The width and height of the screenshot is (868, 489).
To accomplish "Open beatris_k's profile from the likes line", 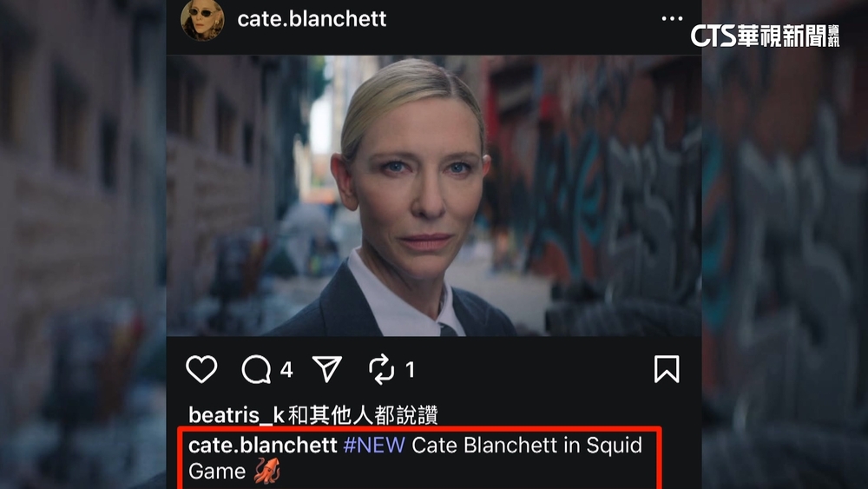I will tap(236, 415).
